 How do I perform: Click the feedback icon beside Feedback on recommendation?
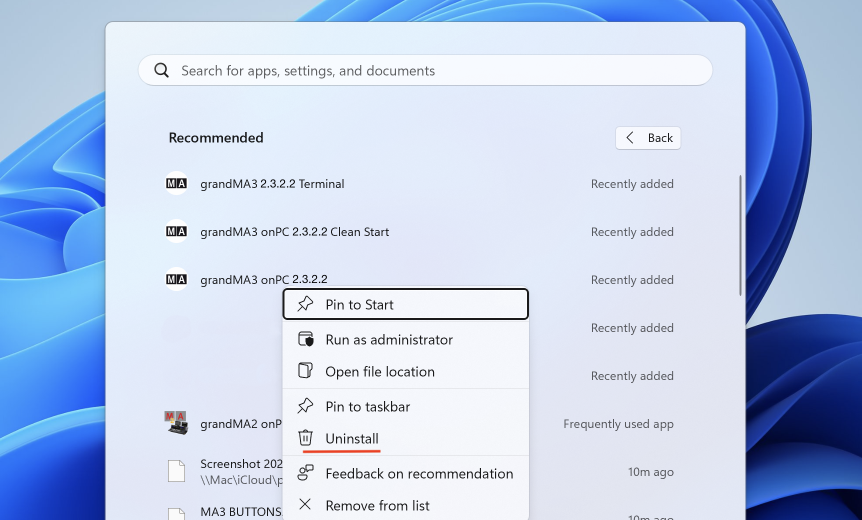[305, 473]
